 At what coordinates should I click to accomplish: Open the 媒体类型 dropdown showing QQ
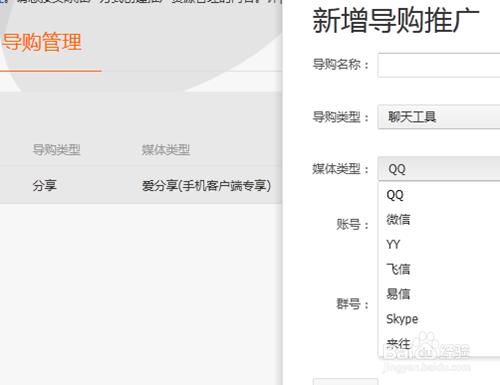pos(439,169)
